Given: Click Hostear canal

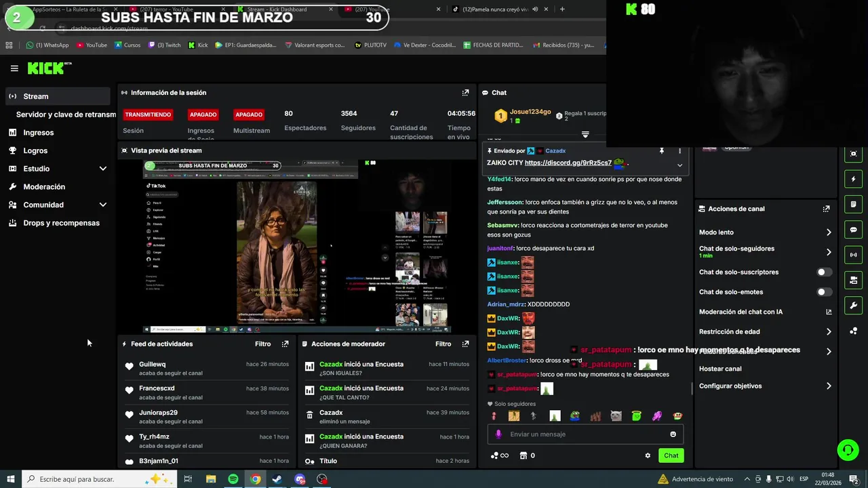Looking at the screenshot, I should click(x=720, y=369).
